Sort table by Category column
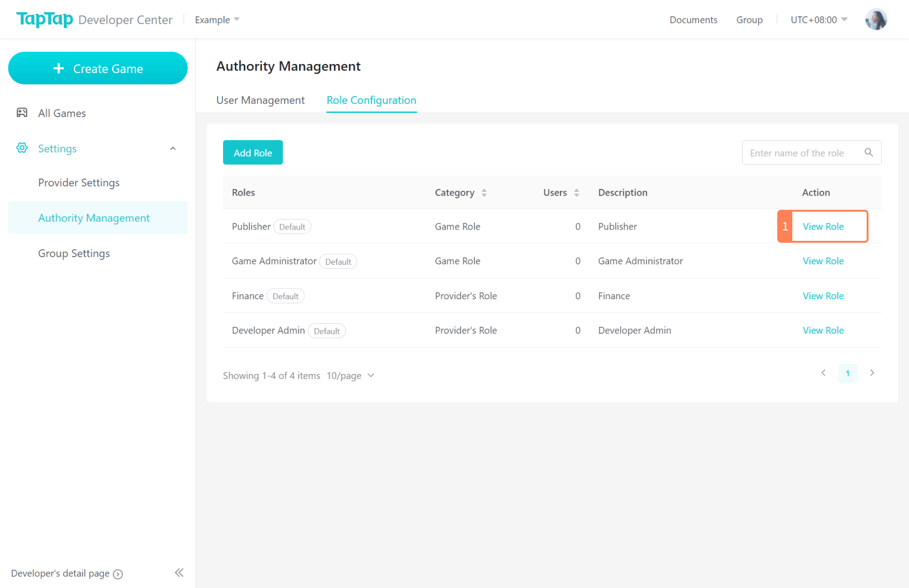 pos(484,192)
